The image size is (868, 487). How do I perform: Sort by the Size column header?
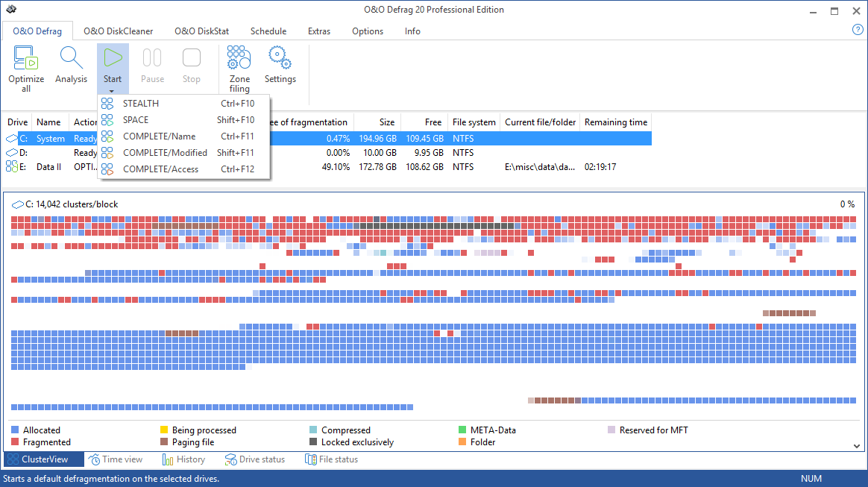377,122
